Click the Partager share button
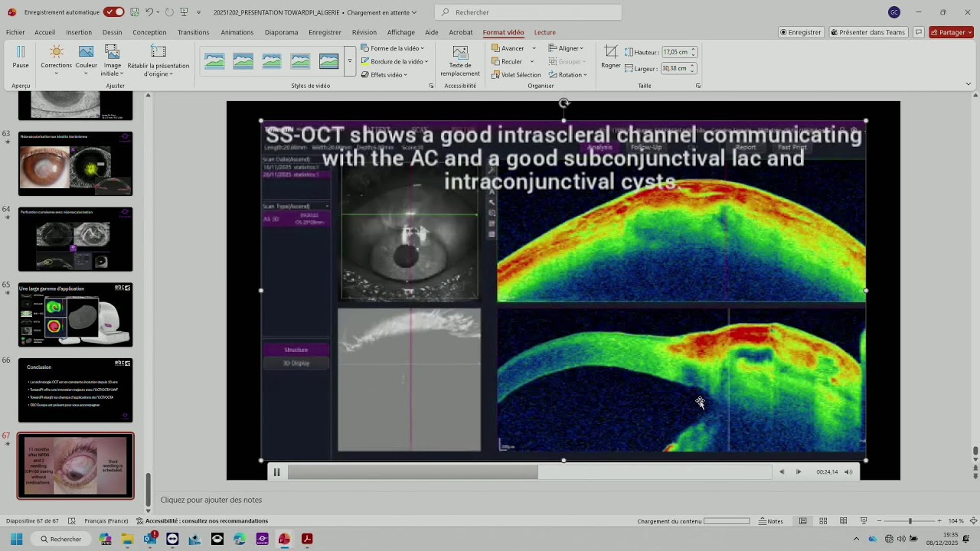The image size is (980, 551). 951,32
